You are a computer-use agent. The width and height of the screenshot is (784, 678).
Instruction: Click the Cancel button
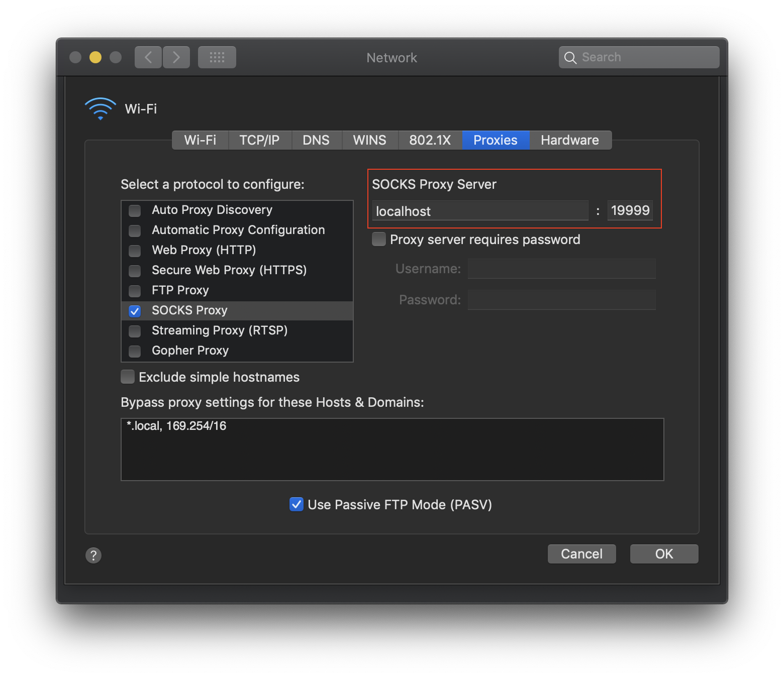point(582,554)
